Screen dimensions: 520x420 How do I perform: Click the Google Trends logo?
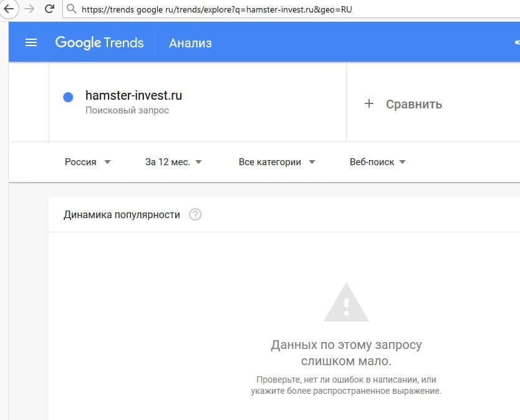tap(99, 42)
